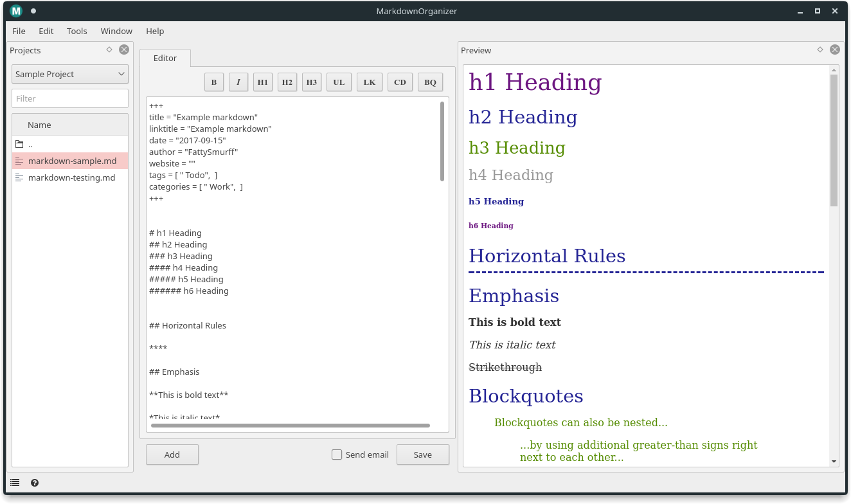Open the Sample Project dropdown

tap(69, 74)
